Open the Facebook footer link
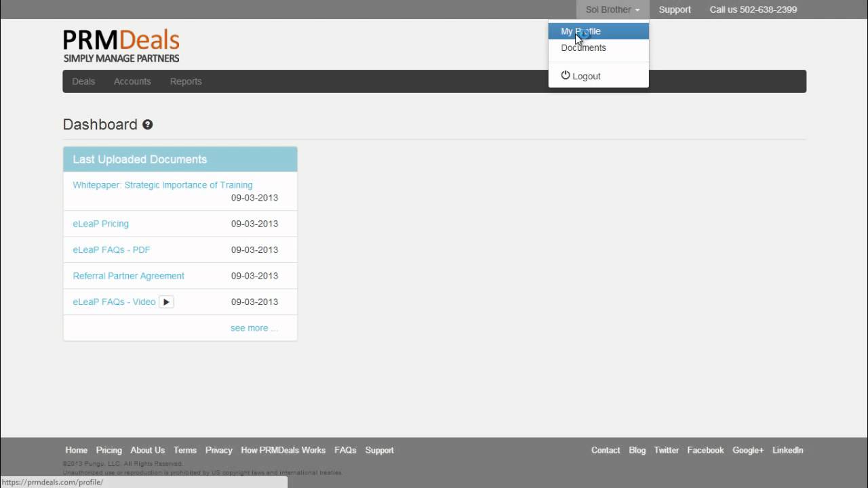Image resolution: width=868 pixels, height=488 pixels. (705, 450)
